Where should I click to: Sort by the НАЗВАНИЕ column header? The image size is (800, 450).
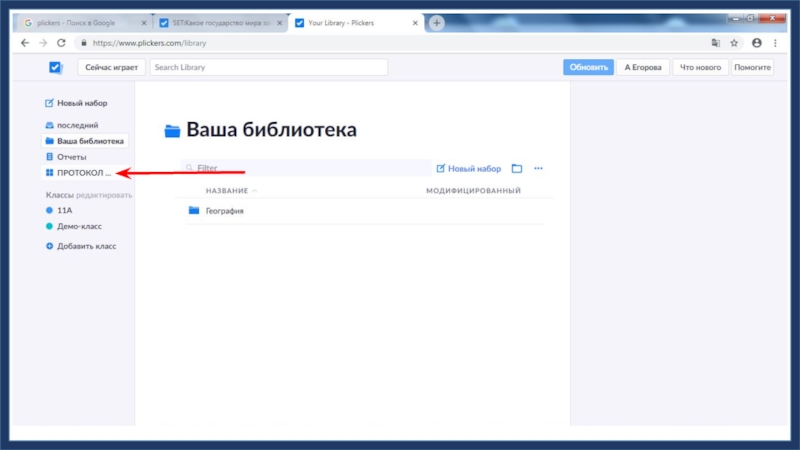coord(227,190)
